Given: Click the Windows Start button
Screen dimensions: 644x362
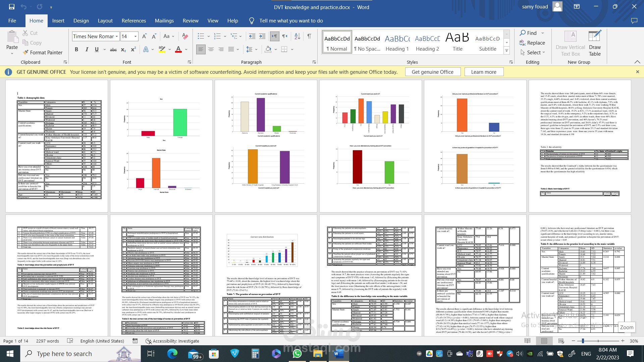Looking at the screenshot, I should pos(10,354).
